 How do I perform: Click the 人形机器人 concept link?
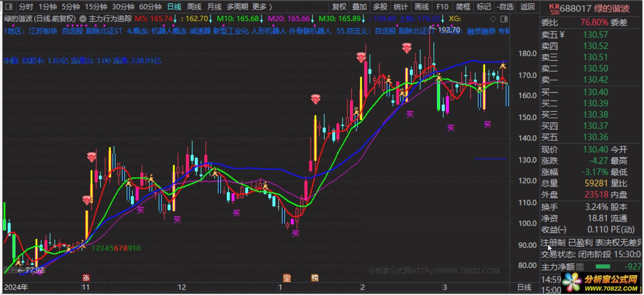[268, 31]
